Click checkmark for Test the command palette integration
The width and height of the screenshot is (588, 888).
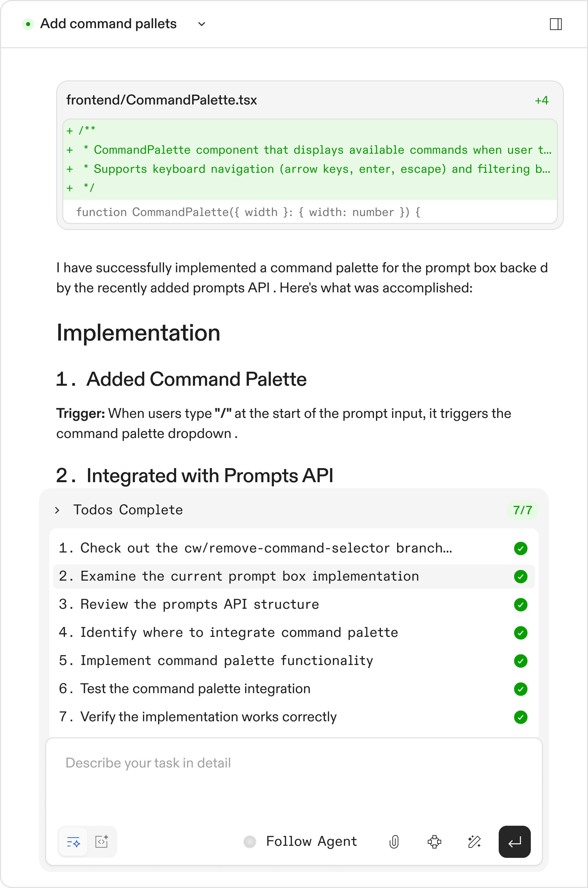521,689
